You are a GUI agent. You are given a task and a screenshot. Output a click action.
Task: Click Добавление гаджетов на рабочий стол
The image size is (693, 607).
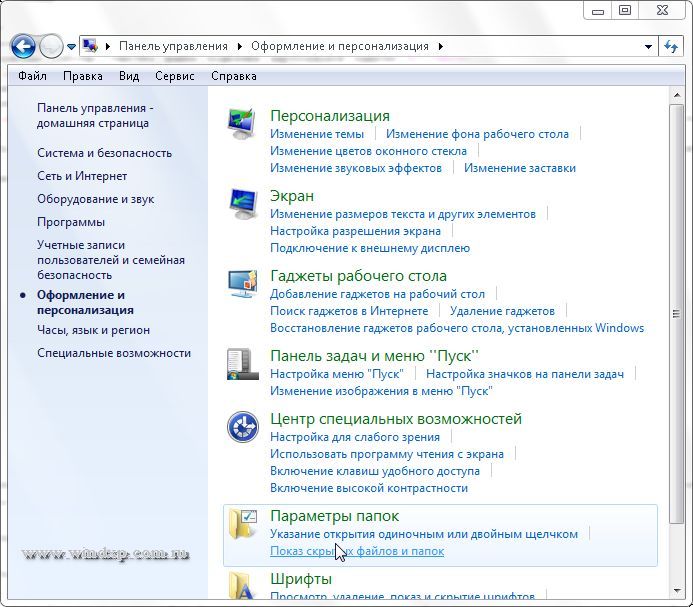(x=377, y=294)
